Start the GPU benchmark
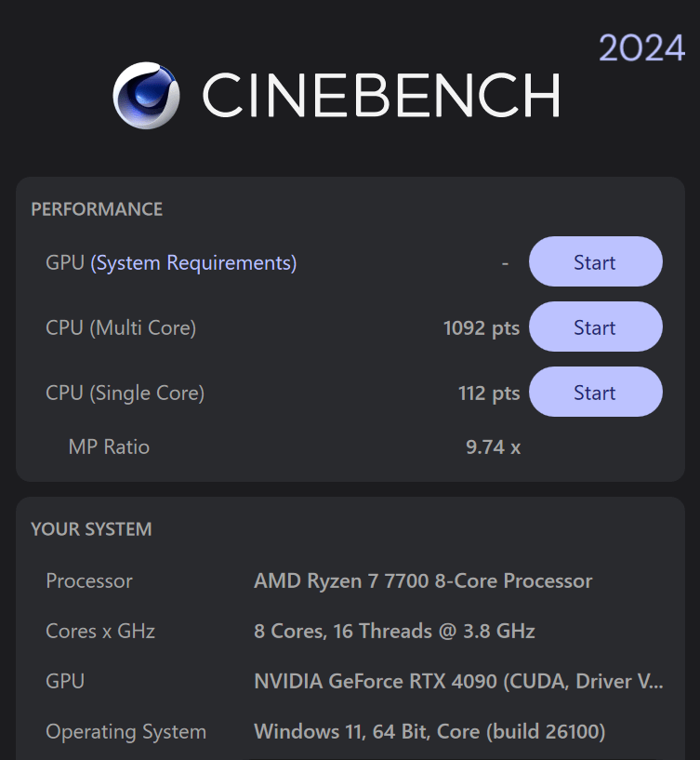This screenshot has width=700, height=760. 595,262
